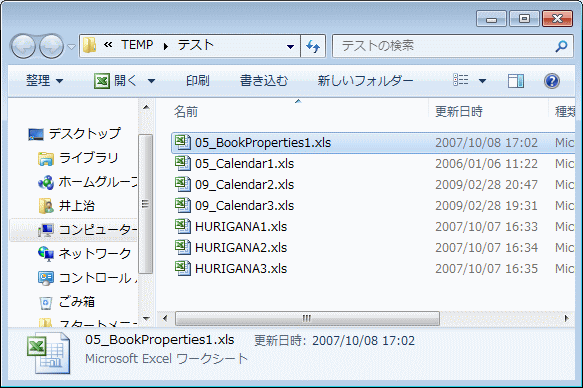Click the date 2009/02/28 19:31 cell
This screenshot has width=583, height=388.
pyautogui.click(x=486, y=206)
